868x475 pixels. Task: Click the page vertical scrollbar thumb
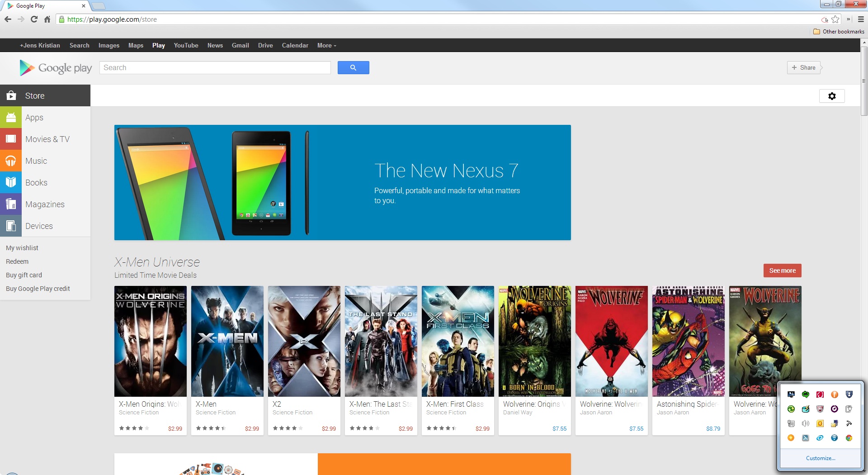click(864, 81)
